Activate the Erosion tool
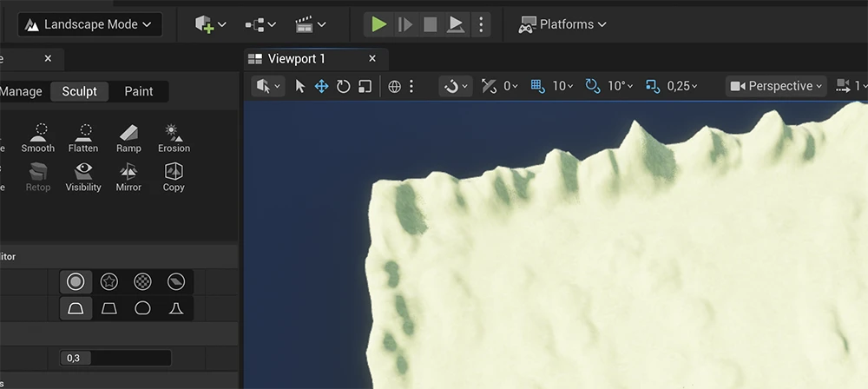Screen dimensions: 868x389 (174, 137)
